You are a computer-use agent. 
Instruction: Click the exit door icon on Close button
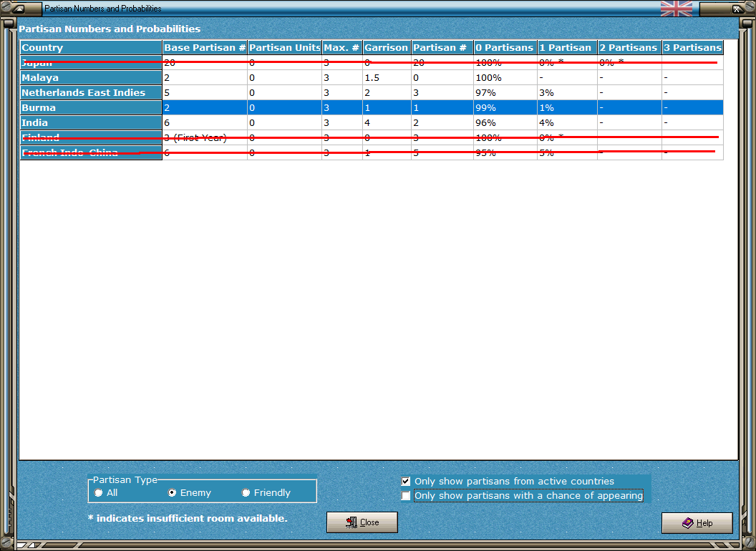coord(352,522)
